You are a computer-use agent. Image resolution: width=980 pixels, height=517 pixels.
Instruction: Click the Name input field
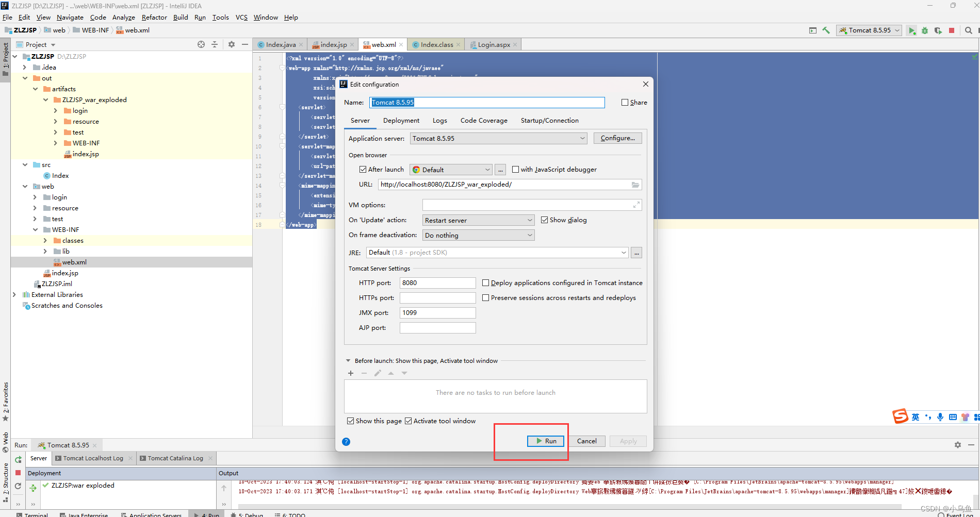[x=487, y=103]
